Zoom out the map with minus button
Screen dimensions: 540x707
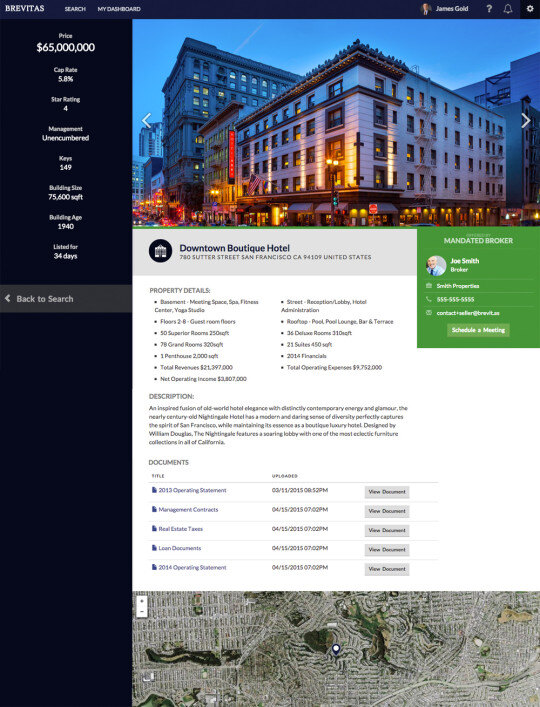tap(142, 612)
